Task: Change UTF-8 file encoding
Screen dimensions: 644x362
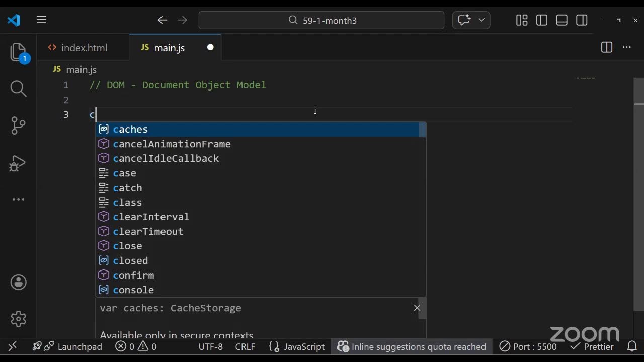Action: [x=210, y=346]
